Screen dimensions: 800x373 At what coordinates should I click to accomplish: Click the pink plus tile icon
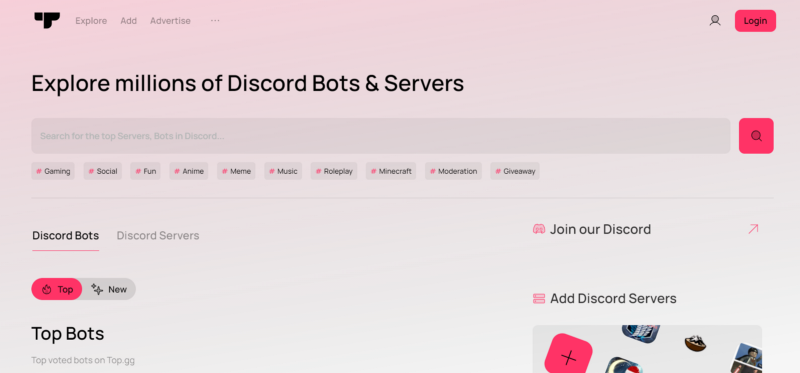tap(568, 355)
